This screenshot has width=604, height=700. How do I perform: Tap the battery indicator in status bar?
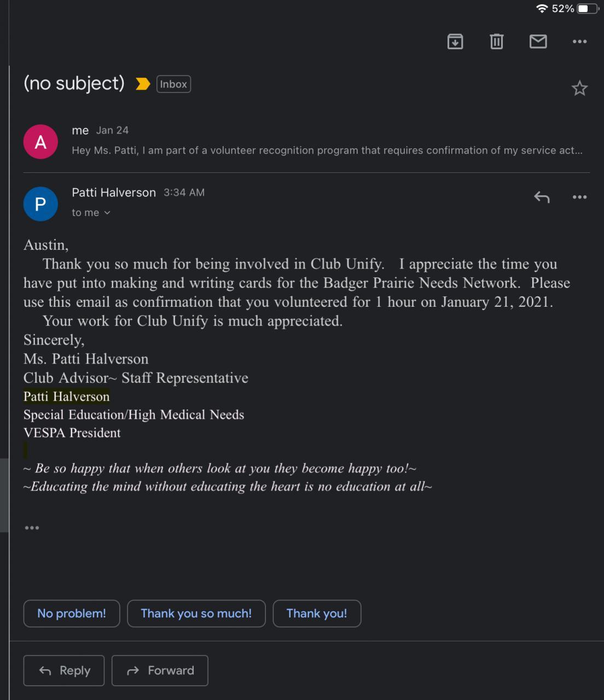[x=587, y=9]
